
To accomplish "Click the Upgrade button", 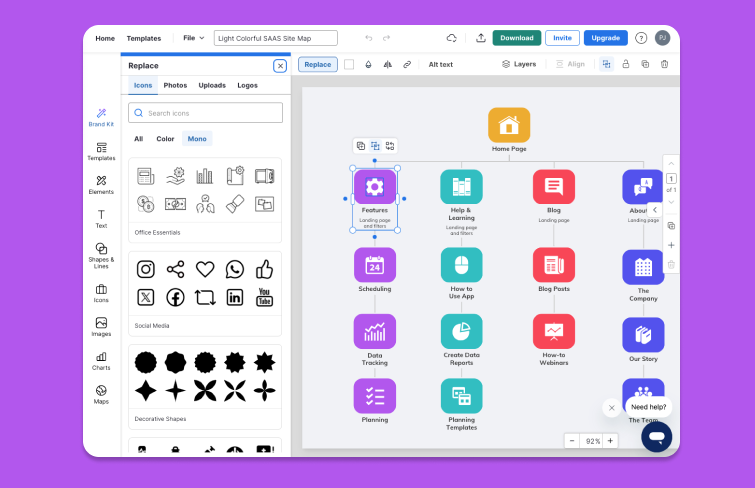I will (x=605, y=38).
